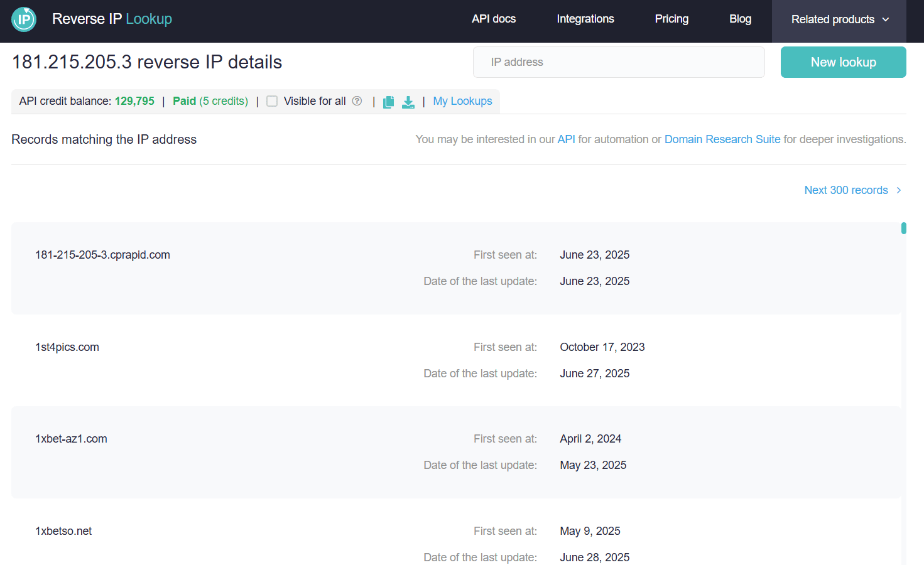Copy results using the copy icon
This screenshot has width=924, height=565.
pyautogui.click(x=389, y=102)
